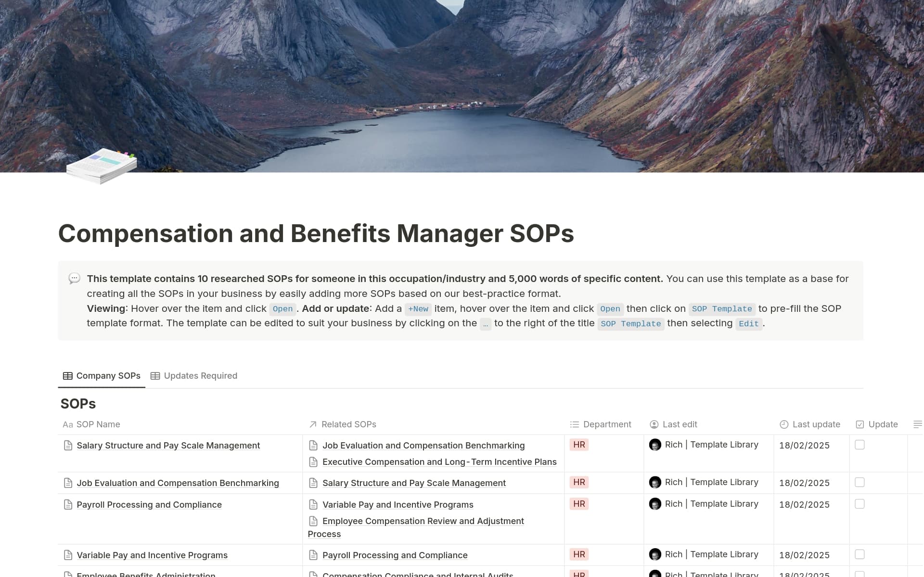The width and height of the screenshot is (924, 577).
Task: Click the clock icon beside Last update
Action: [783, 424]
